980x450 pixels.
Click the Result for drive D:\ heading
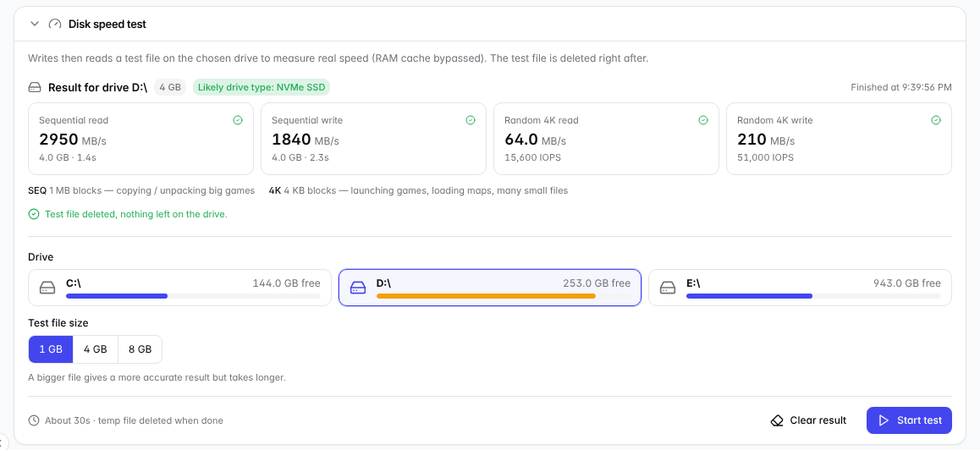pos(97,87)
